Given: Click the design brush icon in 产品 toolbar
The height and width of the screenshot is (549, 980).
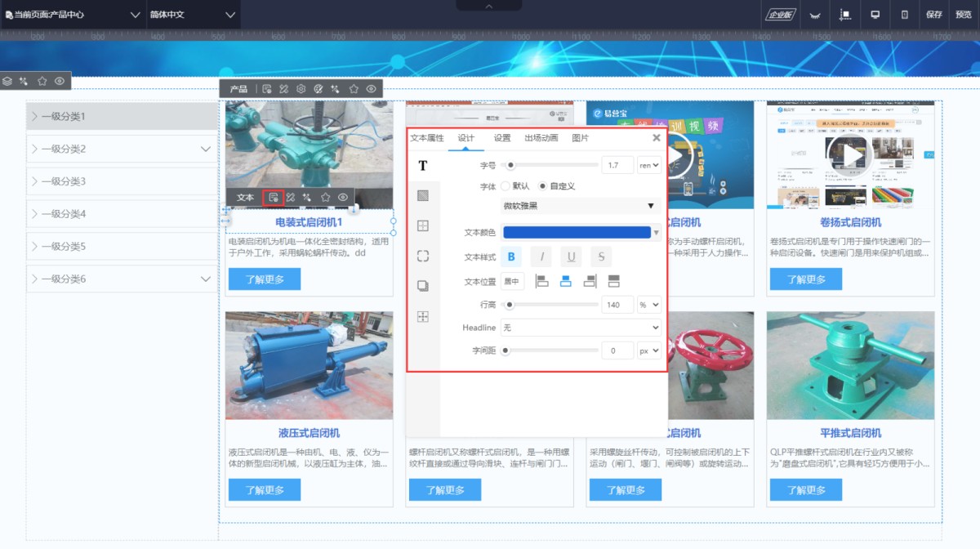Looking at the screenshot, I should click(x=283, y=88).
